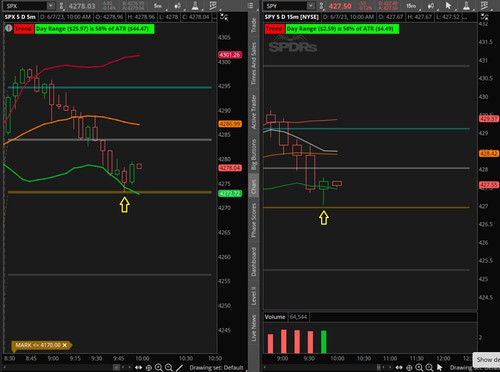Click the Volume label in SPY lower pane
The height and width of the screenshot is (372, 500).
tap(275, 317)
